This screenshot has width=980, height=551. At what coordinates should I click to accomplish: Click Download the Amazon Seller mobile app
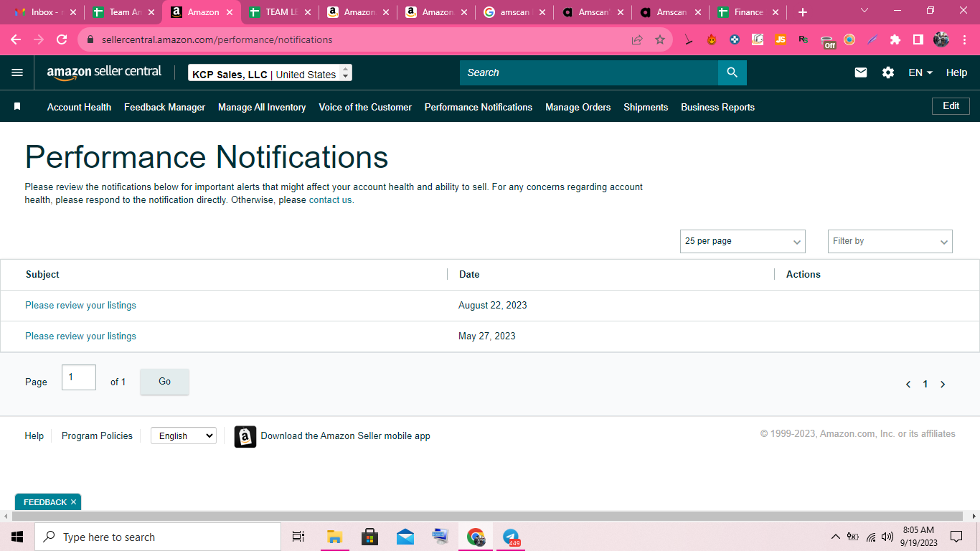(345, 435)
